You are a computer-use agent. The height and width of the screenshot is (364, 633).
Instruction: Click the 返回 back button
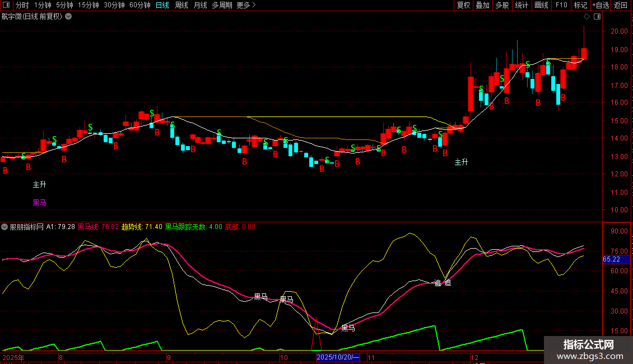point(621,5)
